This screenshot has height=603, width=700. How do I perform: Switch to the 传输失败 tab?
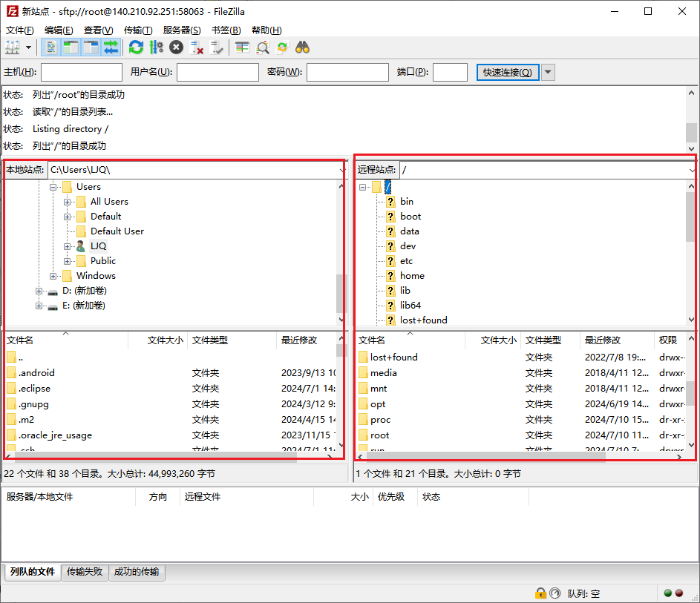coord(85,572)
